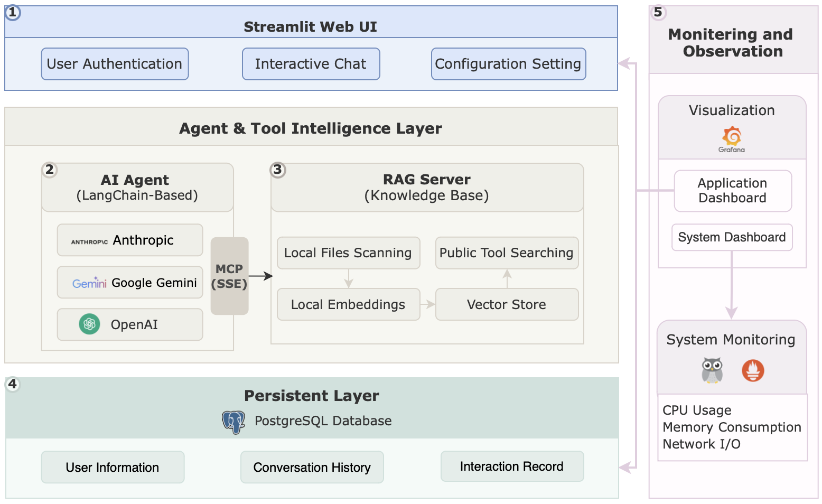Click the OpenAI logo icon

click(x=89, y=324)
